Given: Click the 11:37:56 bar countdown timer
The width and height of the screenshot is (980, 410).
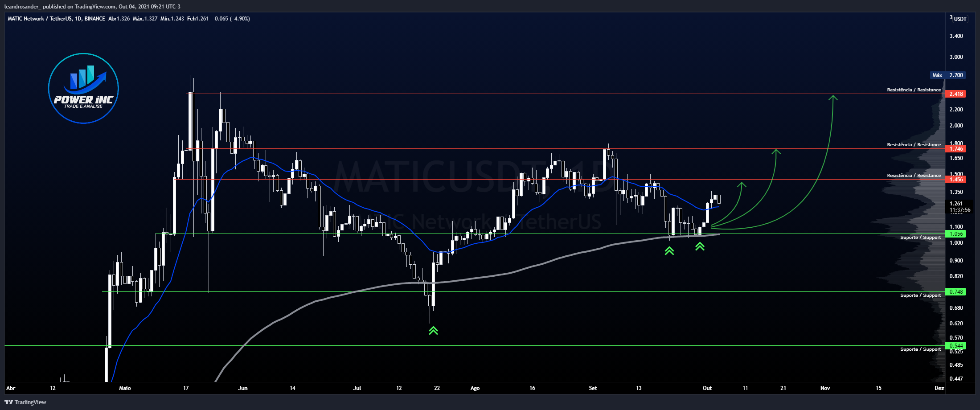Looking at the screenshot, I should coord(960,210).
